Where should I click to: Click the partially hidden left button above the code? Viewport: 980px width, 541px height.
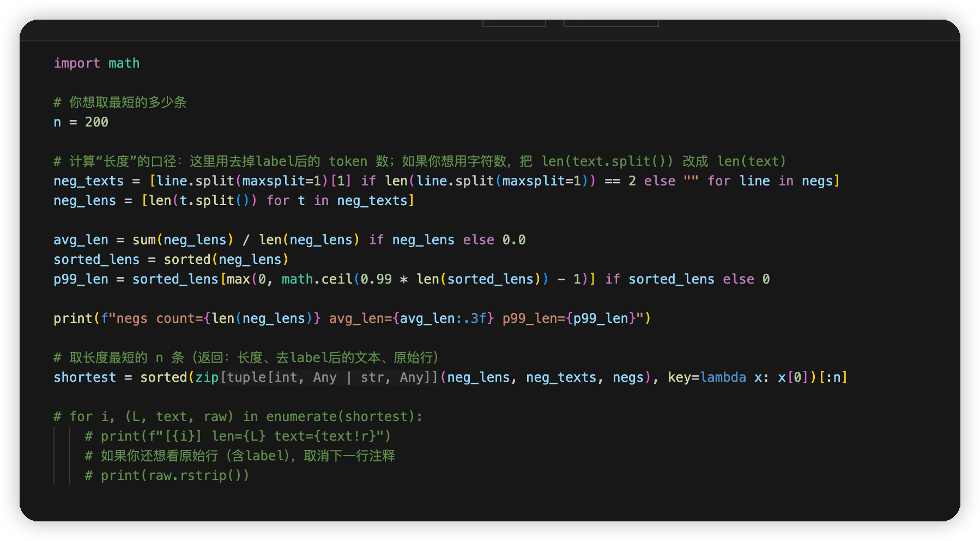click(514, 23)
